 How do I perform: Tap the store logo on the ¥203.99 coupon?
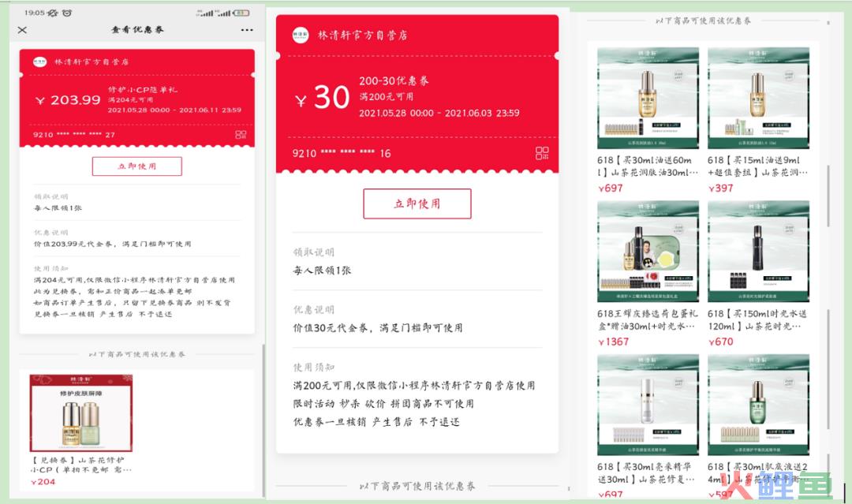[39, 62]
